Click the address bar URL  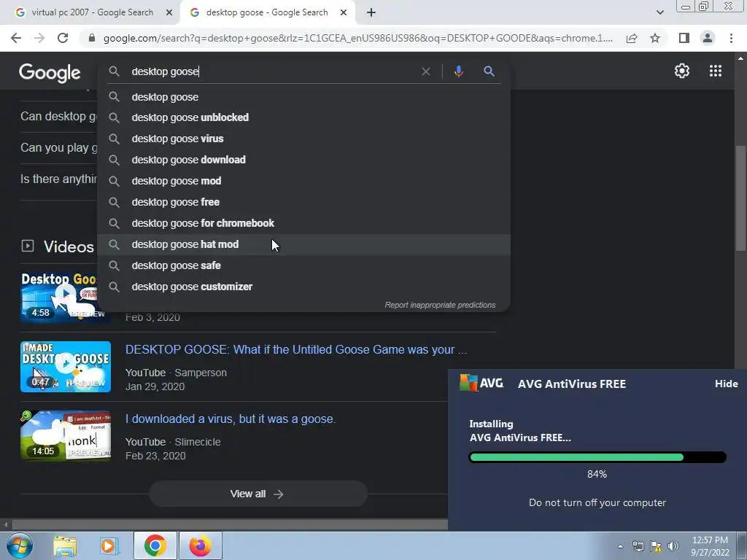[x=357, y=38]
